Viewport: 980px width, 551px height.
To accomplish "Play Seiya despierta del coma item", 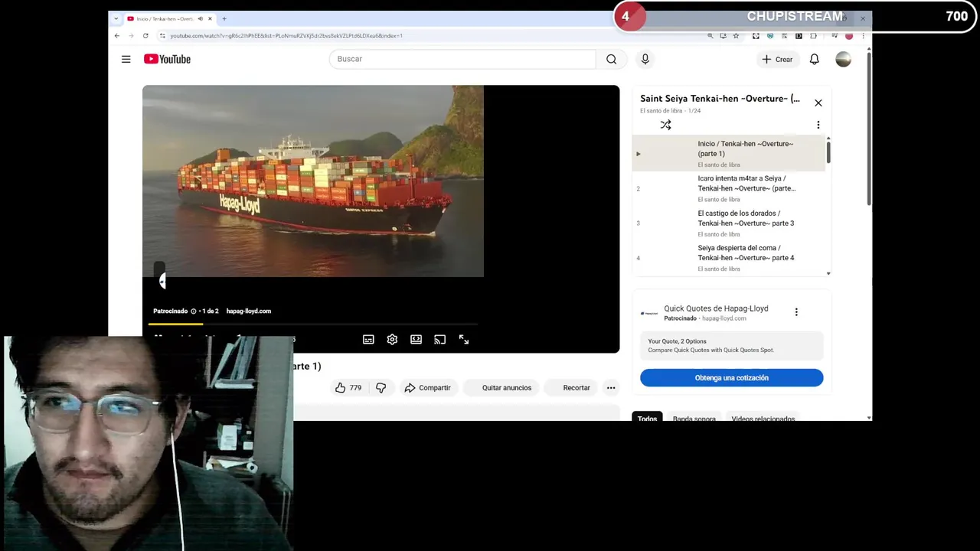I will 728,258.
